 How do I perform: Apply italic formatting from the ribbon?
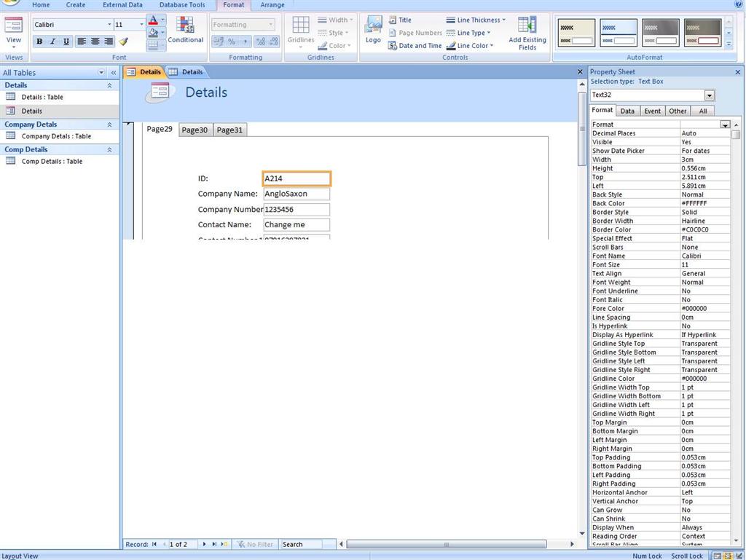pyautogui.click(x=52, y=42)
